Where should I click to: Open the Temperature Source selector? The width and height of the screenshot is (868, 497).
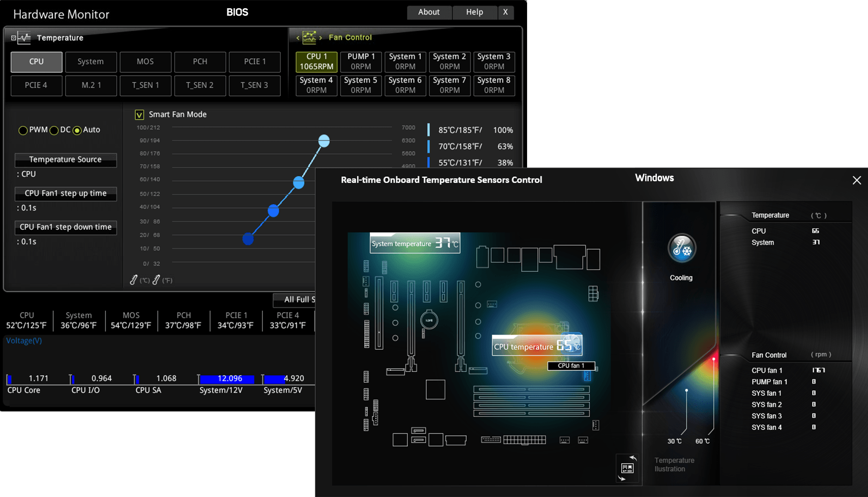point(66,160)
